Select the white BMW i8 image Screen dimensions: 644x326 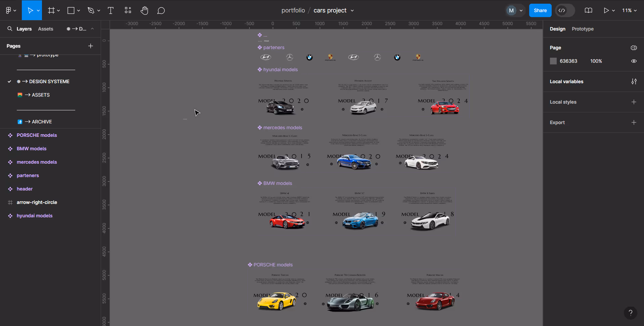[x=430, y=221]
